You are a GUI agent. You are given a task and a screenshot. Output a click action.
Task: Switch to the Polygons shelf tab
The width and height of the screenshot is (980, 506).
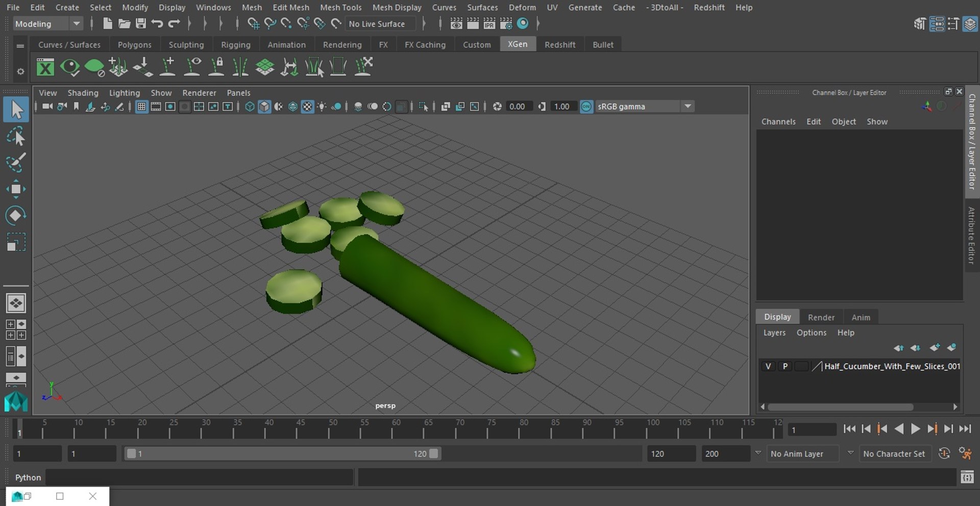134,44
